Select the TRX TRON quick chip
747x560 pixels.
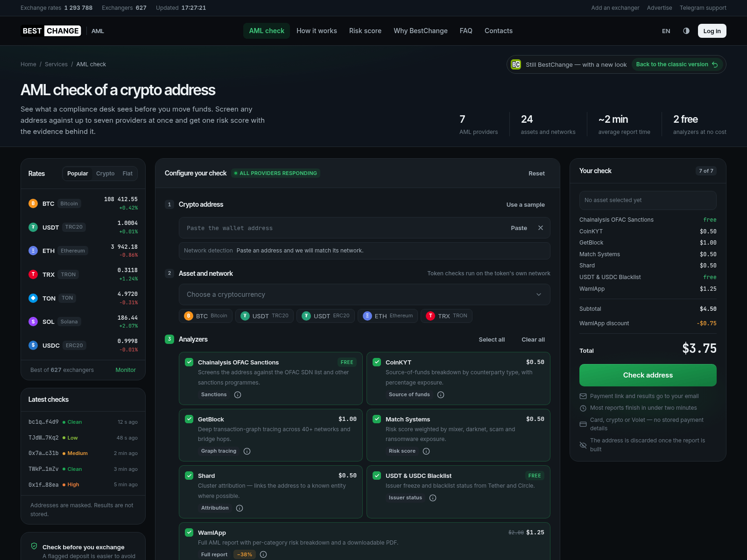point(447,316)
